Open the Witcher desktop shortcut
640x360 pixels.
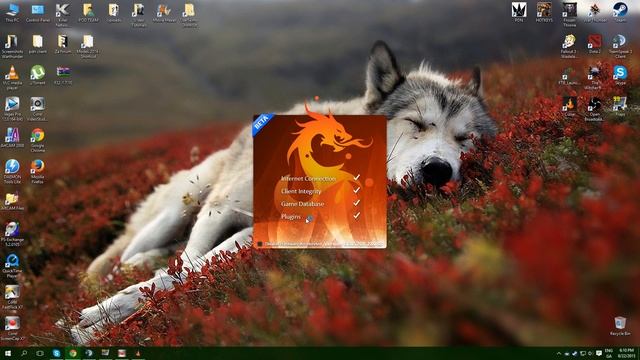point(594,78)
